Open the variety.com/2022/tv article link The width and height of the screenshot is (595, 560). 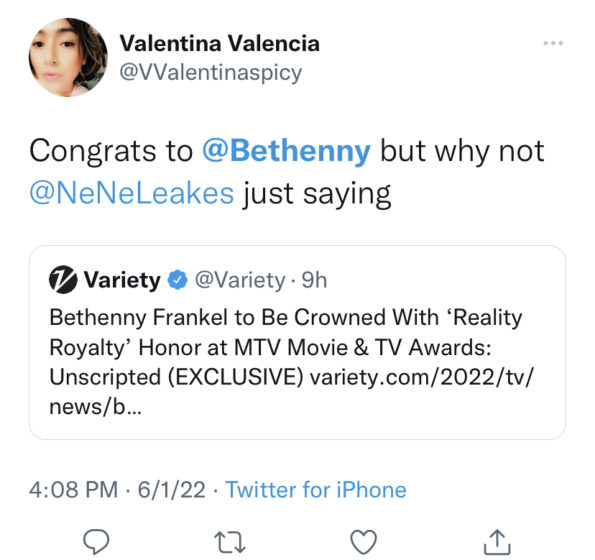tap(422, 377)
